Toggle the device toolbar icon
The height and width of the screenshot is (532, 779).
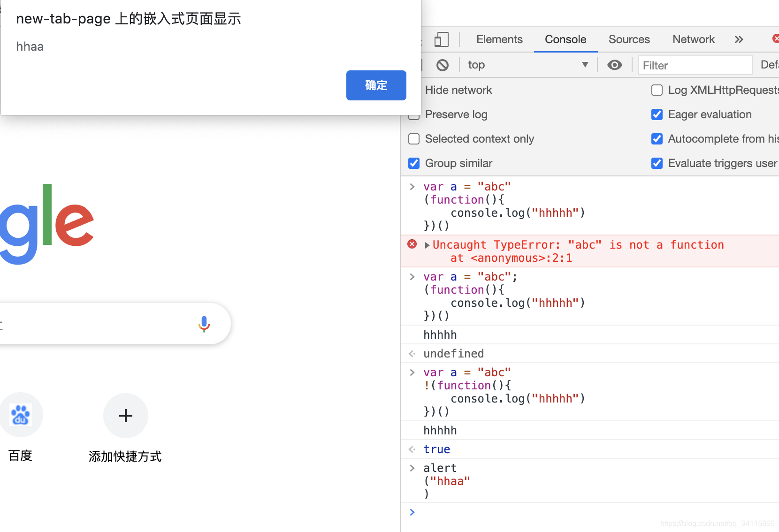[442, 39]
